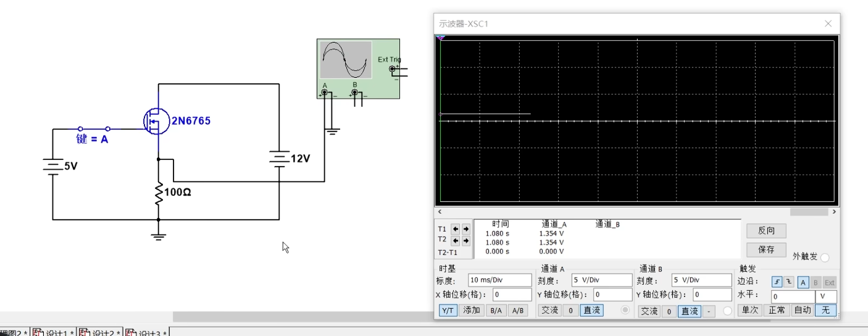This screenshot has width=868, height=336.
Task: Click the 键 = A switch label
Action: tap(92, 140)
